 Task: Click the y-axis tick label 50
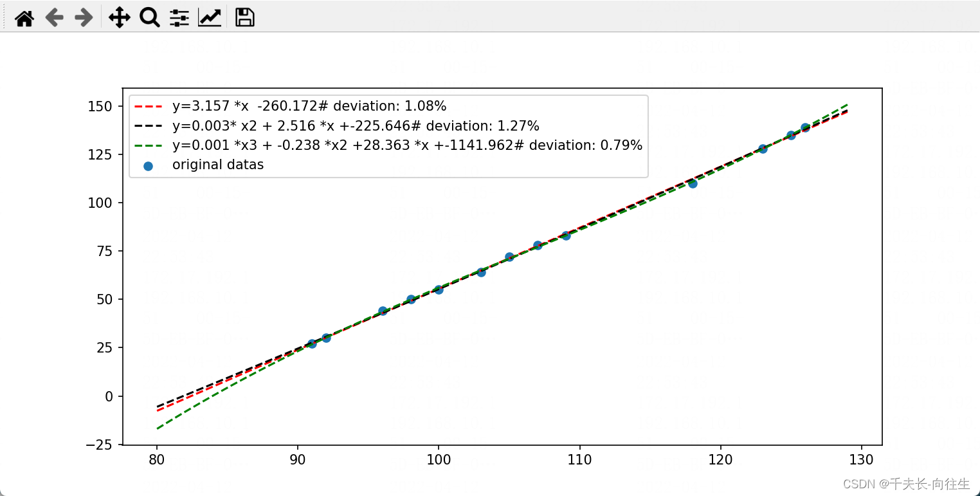click(x=104, y=299)
